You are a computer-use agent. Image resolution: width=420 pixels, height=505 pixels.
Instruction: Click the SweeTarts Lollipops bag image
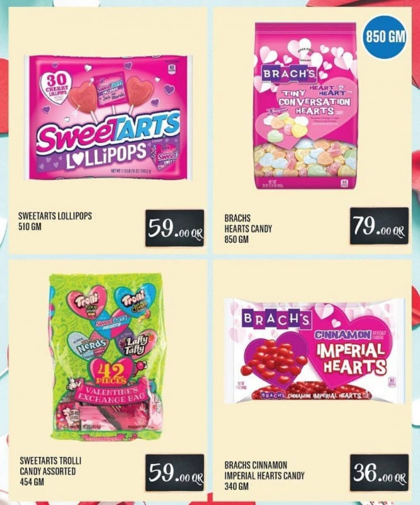(x=108, y=117)
